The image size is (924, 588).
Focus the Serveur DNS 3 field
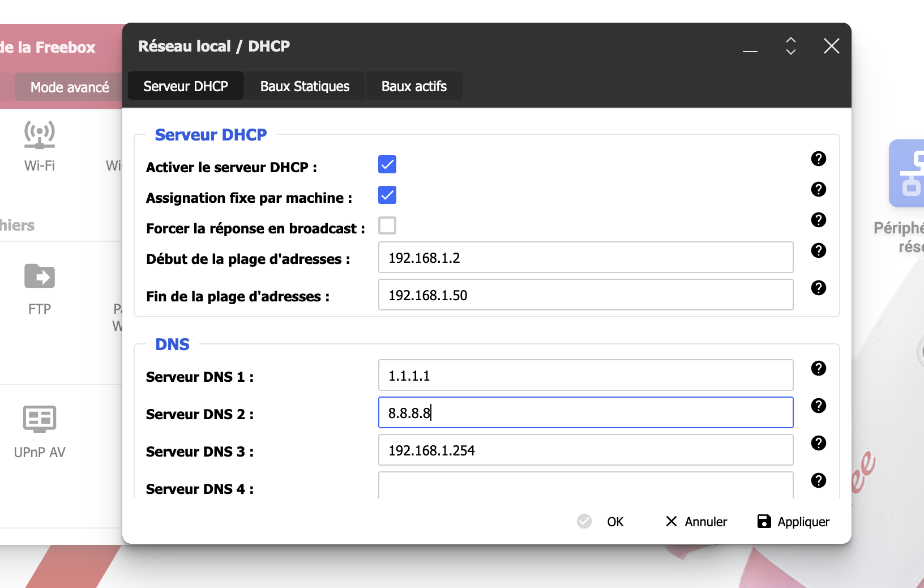(x=585, y=450)
